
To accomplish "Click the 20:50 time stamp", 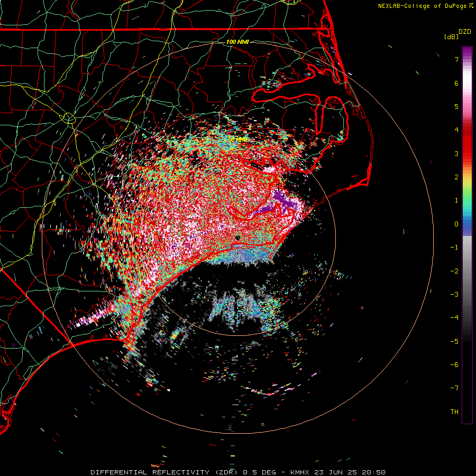I will coord(374,472).
